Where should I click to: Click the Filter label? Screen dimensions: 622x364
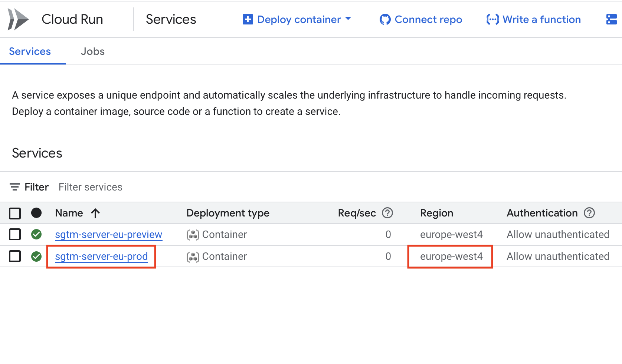tap(36, 187)
